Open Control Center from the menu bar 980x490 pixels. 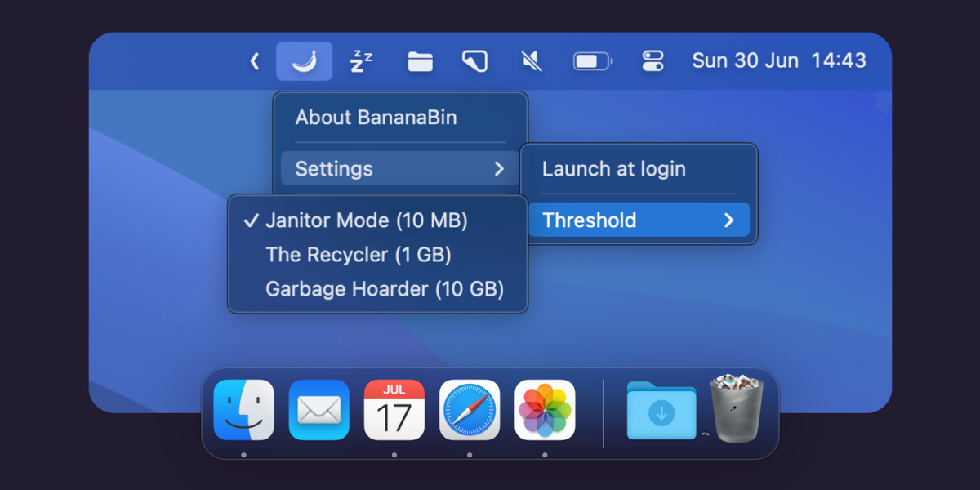pos(653,61)
